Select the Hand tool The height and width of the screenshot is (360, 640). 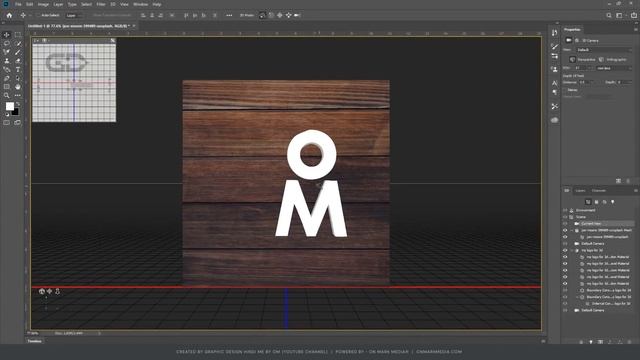click(x=18, y=87)
